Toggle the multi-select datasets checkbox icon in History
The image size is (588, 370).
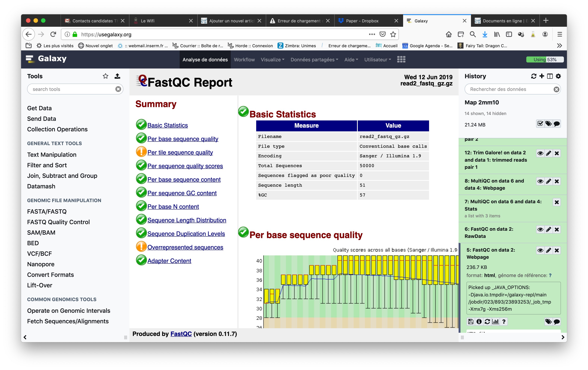(540, 124)
